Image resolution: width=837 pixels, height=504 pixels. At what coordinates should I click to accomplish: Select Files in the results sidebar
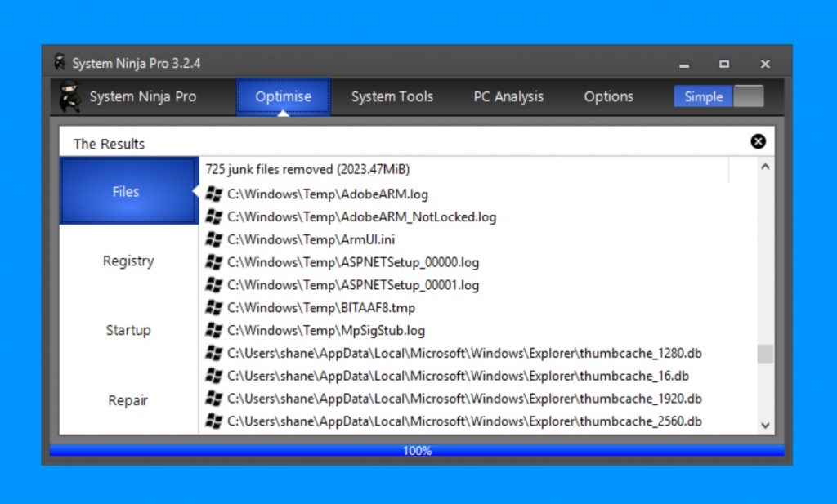click(127, 191)
